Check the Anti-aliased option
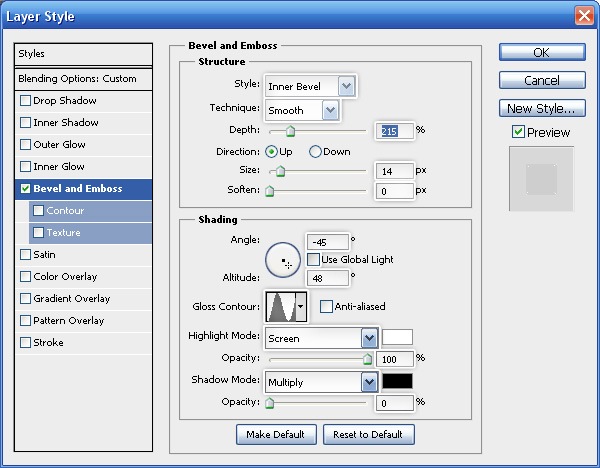The width and height of the screenshot is (600, 468). (326, 307)
